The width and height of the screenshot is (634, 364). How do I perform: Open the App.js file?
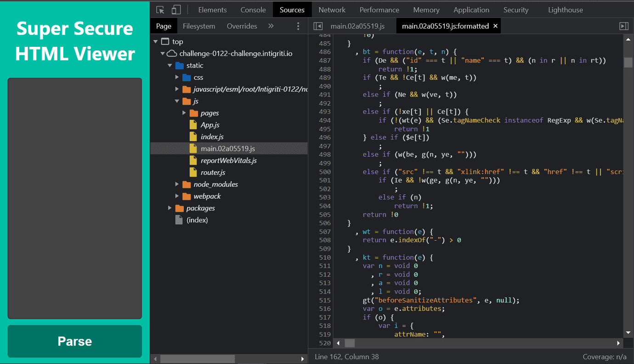[x=210, y=125]
